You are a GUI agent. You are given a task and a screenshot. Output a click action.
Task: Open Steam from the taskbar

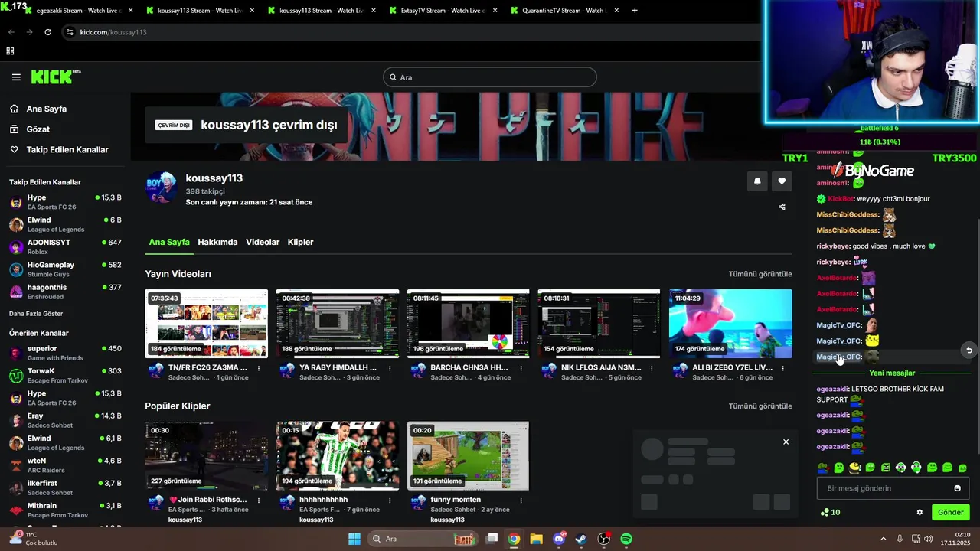581,539
